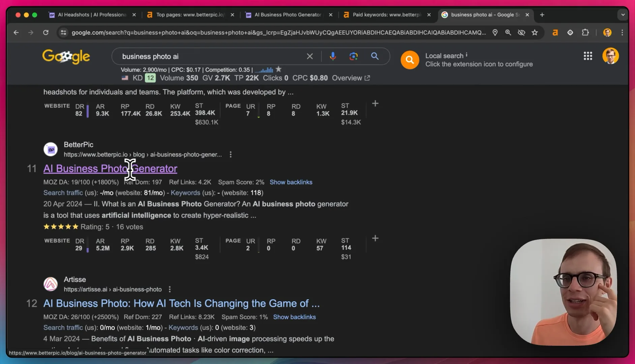This screenshot has height=364, width=635.
Task: Click the Google logo
Action: [66, 57]
